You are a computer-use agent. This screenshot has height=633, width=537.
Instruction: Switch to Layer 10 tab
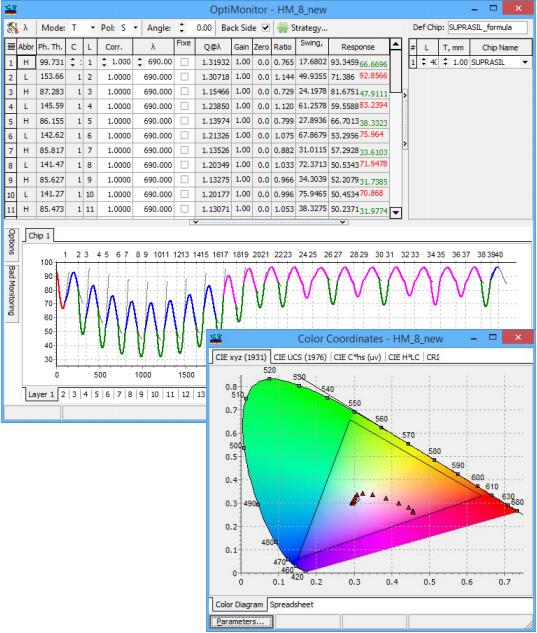[155, 394]
